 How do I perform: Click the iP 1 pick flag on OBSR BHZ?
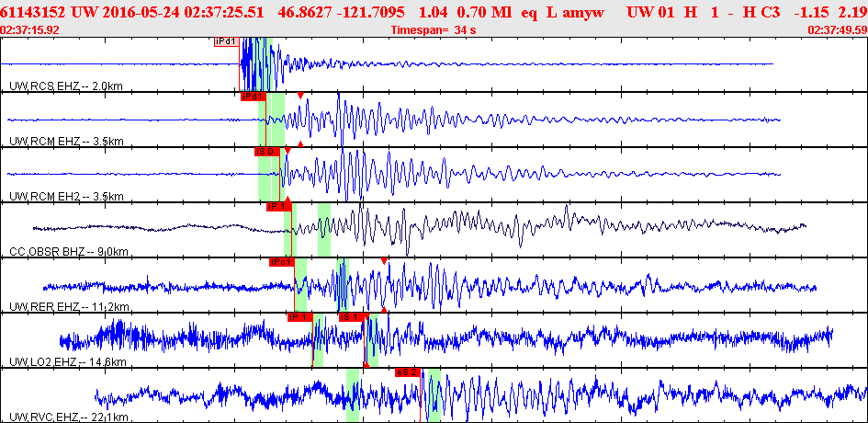pos(278,207)
